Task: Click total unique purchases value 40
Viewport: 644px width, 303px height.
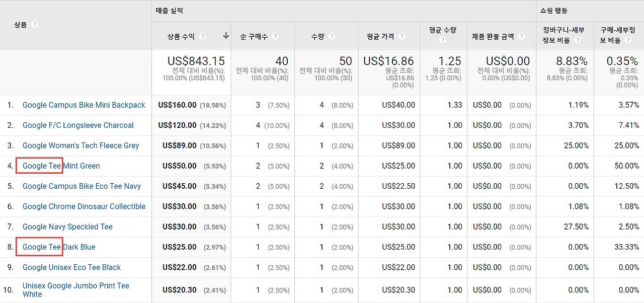Action: (x=282, y=61)
